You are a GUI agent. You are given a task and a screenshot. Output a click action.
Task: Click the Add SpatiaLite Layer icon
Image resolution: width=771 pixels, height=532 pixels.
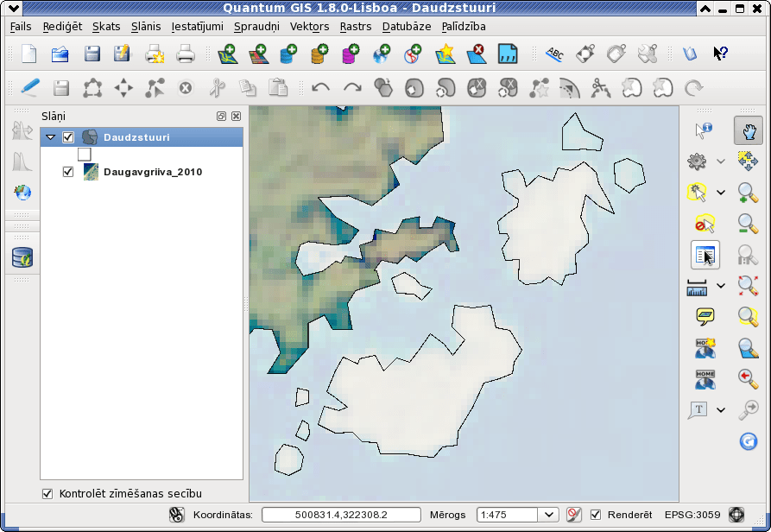[319, 54]
